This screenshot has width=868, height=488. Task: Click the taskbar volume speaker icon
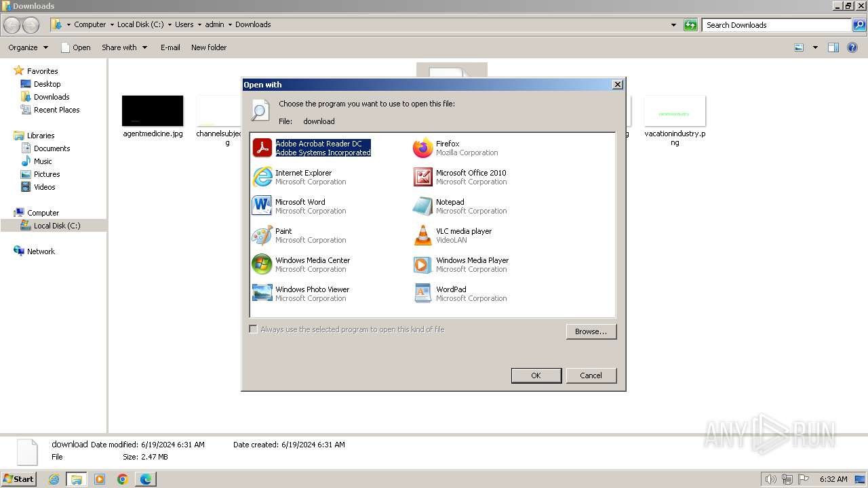click(771, 479)
